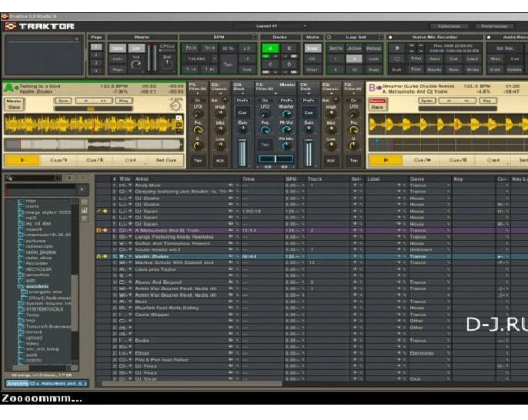Click Deck B EQ High knob
This screenshot has width=528, height=420.
331,115
